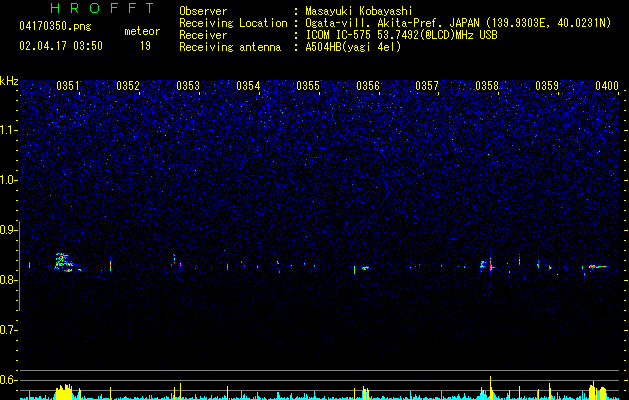Click the Receiver label
Screen dimensions: 629x400
[203, 35]
